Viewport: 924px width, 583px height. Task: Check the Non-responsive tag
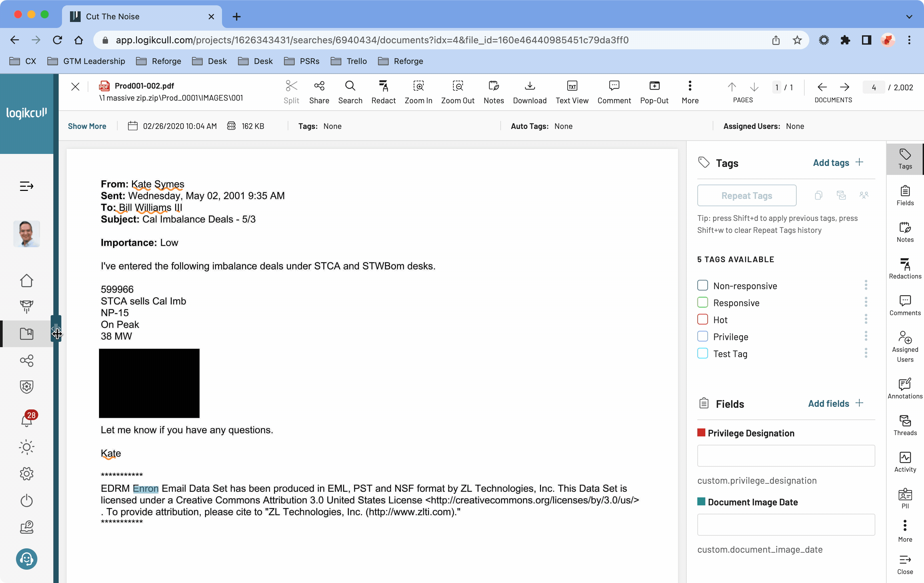click(x=702, y=286)
